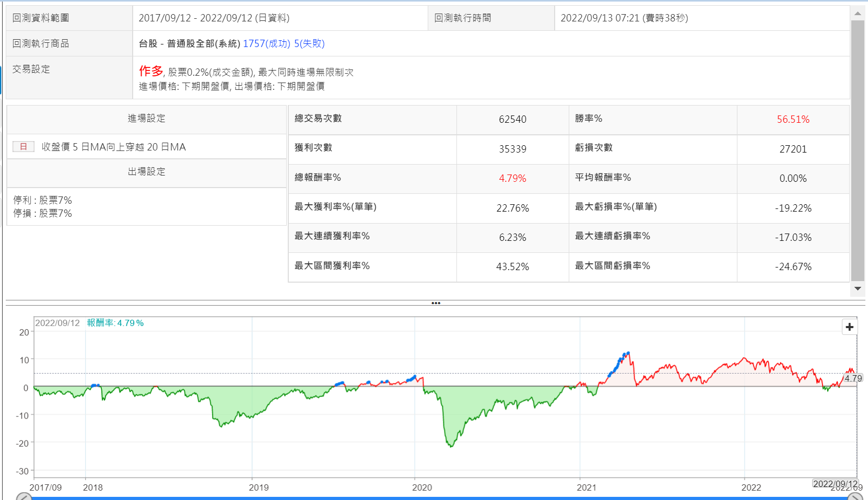The width and height of the screenshot is (868, 500).
Task: Select the entry rule 收盤價 5 日MA向上穿越 20 日MA
Action: pyautogui.click(x=113, y=147)
